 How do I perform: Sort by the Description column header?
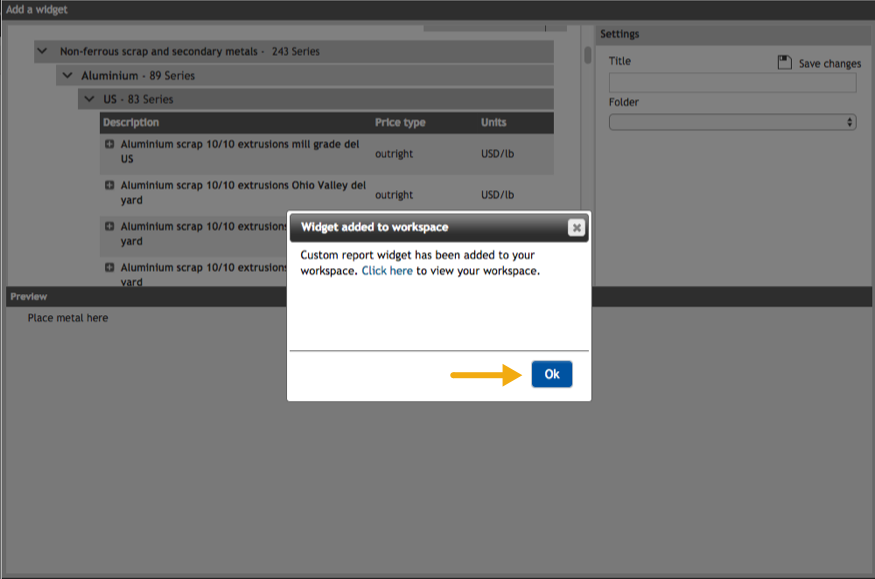(x=131, y=123)
